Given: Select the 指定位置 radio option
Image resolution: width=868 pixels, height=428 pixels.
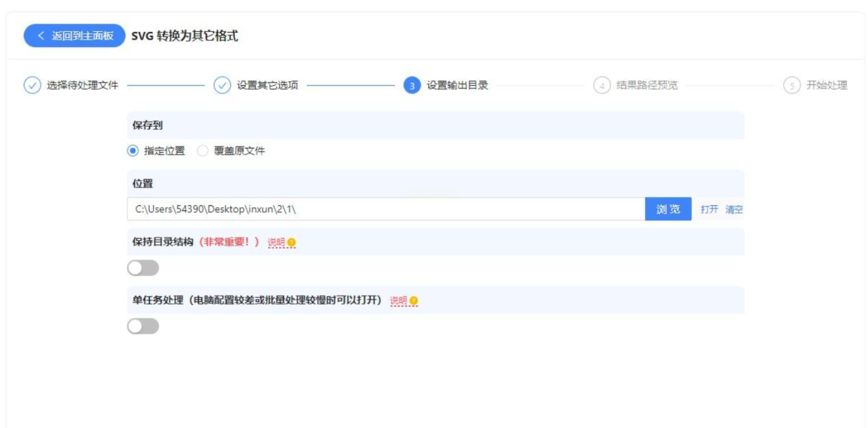Looking at the screenshot, I should [133, 151].
